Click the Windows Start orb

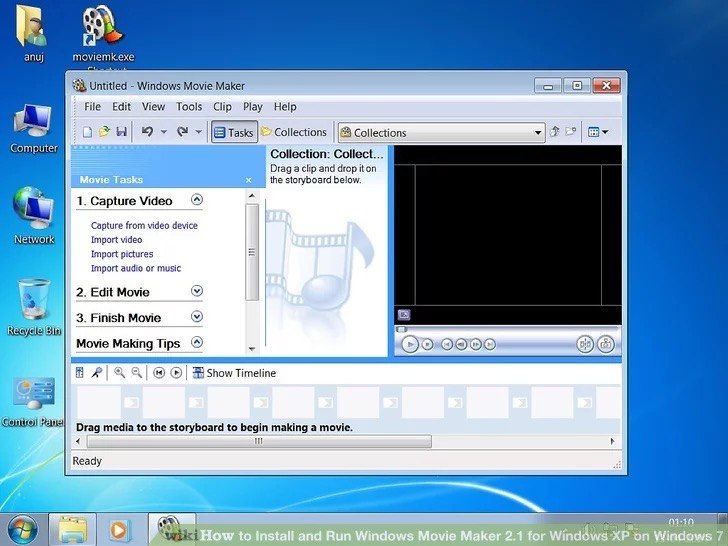point(22,530)
